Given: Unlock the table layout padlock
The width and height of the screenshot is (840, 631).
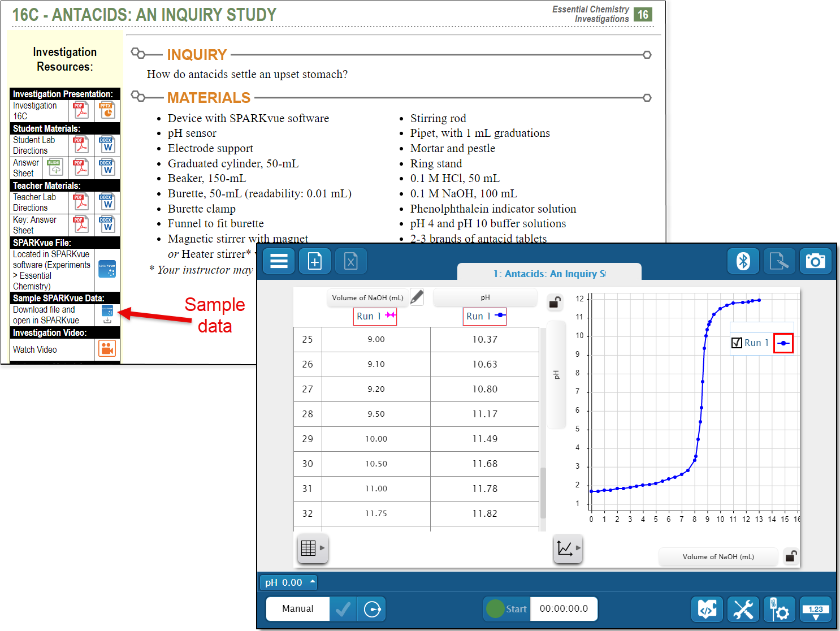Looking at the screenshot, I should click(555, 302).
